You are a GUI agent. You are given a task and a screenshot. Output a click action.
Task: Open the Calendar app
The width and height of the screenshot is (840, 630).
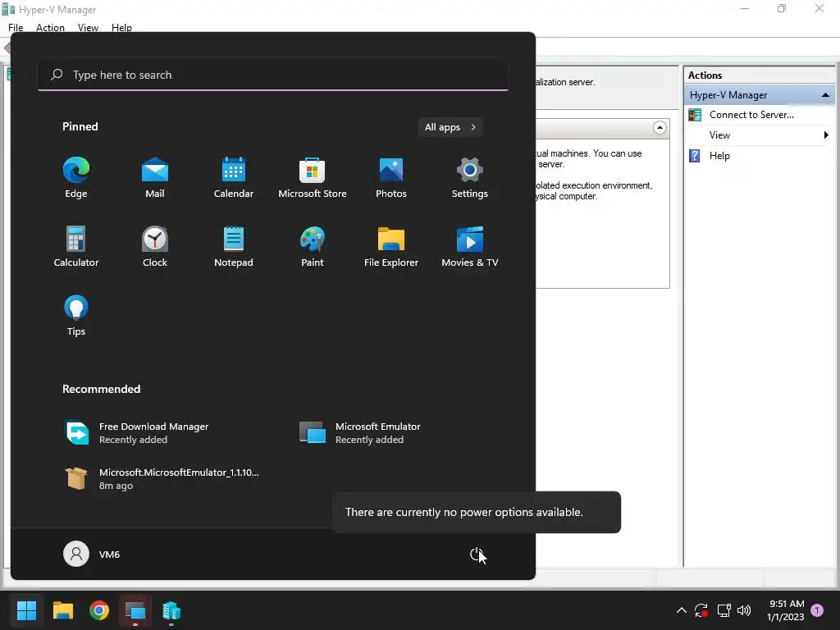coord(234,178)
